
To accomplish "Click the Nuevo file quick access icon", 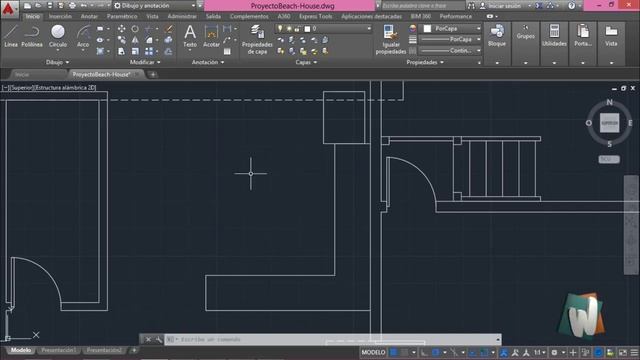I will click(27, 6).
